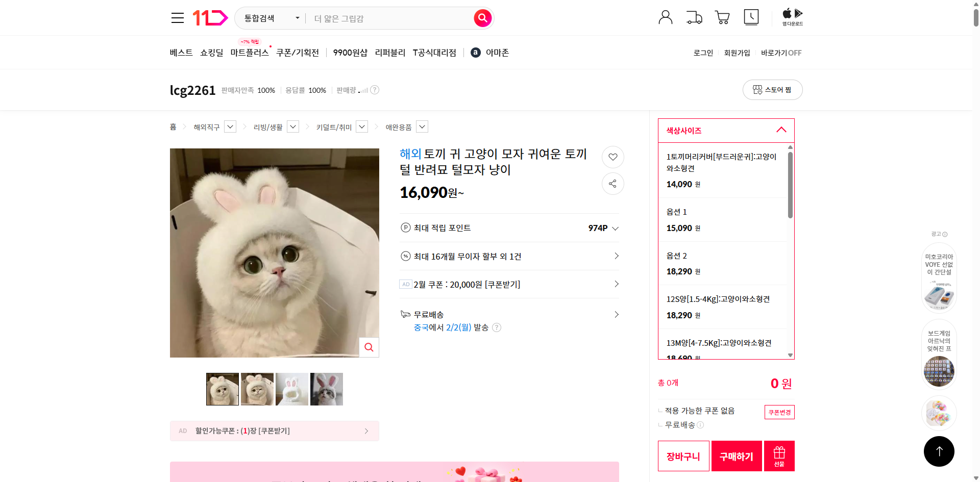Toggle the wishlist heart for this product
980x482 pixels.
point(612,157)
